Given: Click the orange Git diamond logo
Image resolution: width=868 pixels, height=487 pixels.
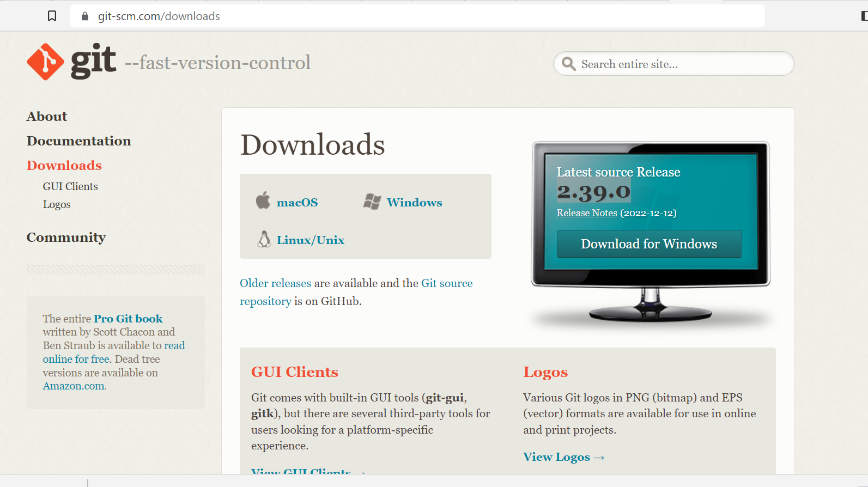Looking at the screenshot, I should point(45,62).
